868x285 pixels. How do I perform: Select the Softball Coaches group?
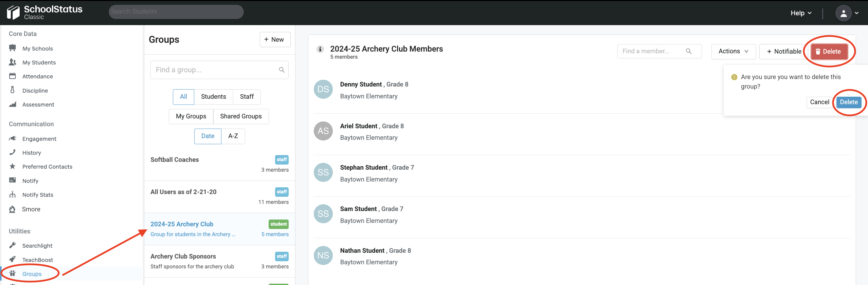[x=175, y=160]
